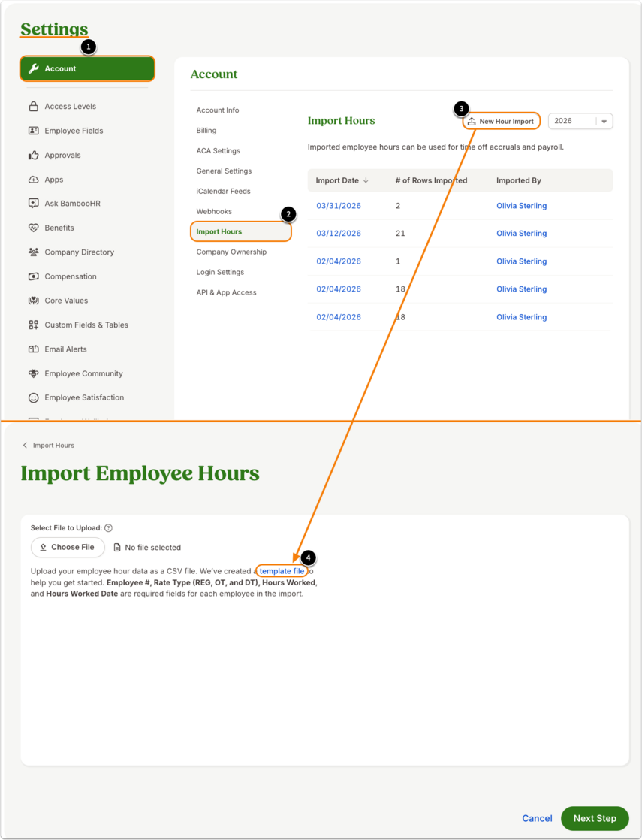Click the Import Date sort arrow
Image resolution: width=642 pixels, height=840 pixels.
tap(366, 180)
